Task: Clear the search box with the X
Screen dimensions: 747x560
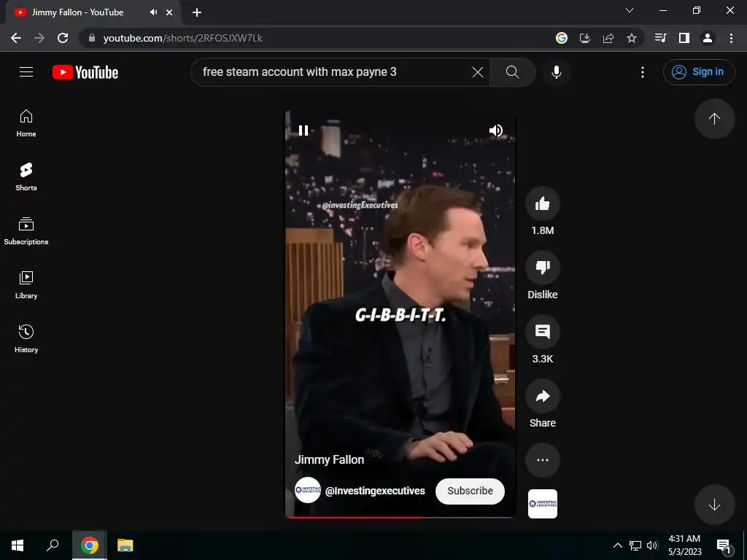Action: (477, 72)
